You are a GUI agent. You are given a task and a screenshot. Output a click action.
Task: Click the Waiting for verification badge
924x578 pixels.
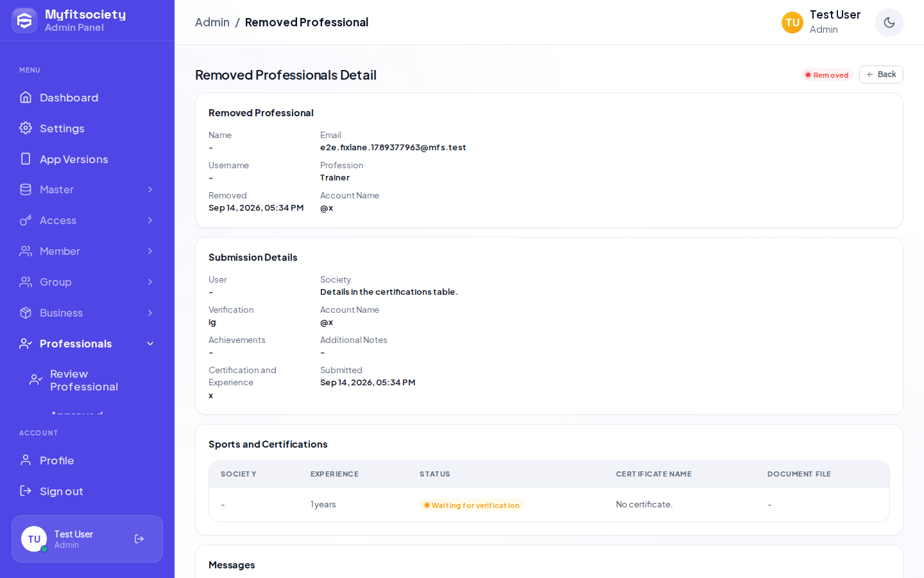[472, 505]
